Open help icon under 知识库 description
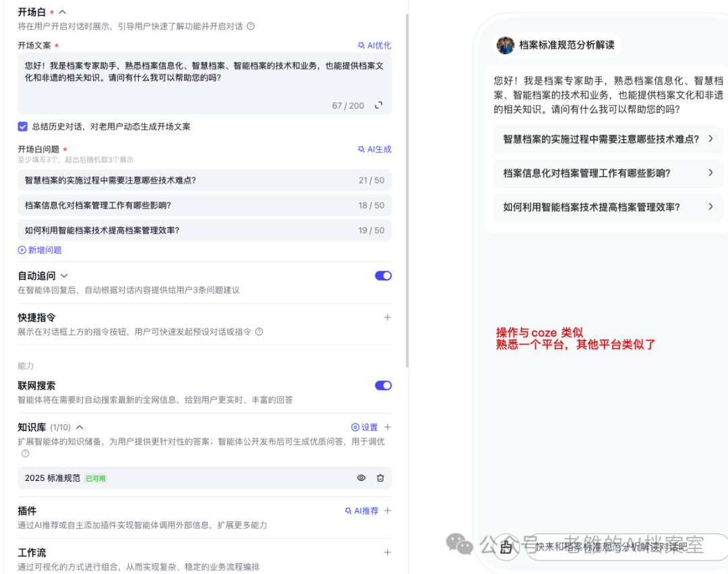The image size is (728, 574). [x=25, y=453]
